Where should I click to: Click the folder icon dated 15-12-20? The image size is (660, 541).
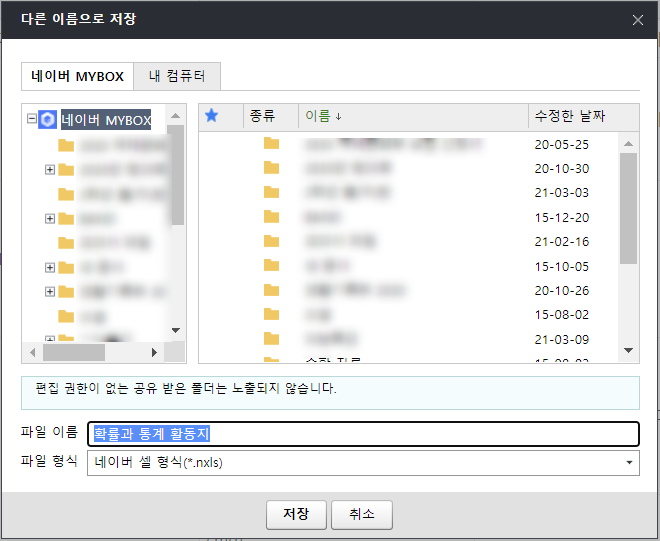(271, 217)
